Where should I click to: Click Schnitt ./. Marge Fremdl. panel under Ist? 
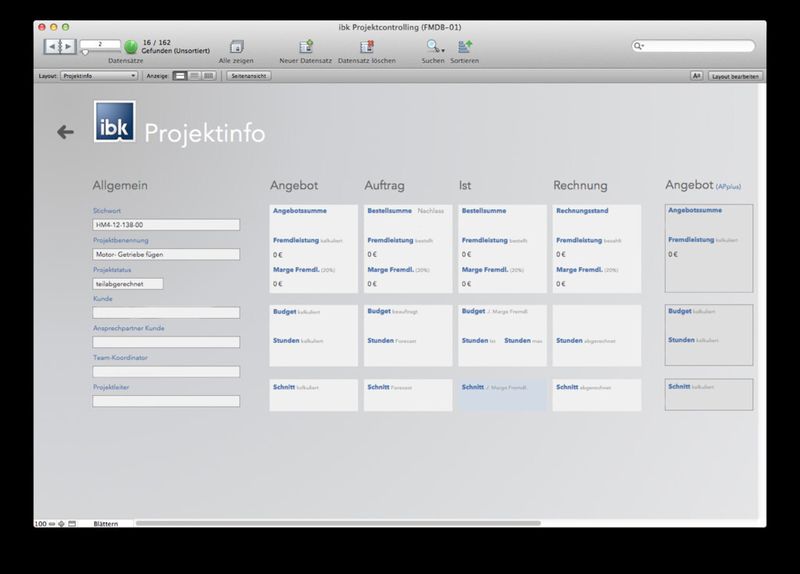[x=502, y=394]
